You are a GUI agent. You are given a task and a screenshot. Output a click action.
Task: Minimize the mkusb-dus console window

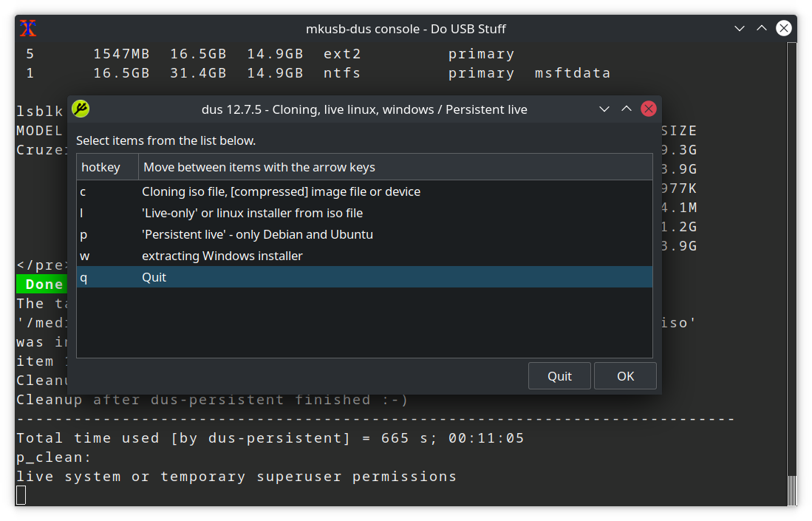coord(740,29)
